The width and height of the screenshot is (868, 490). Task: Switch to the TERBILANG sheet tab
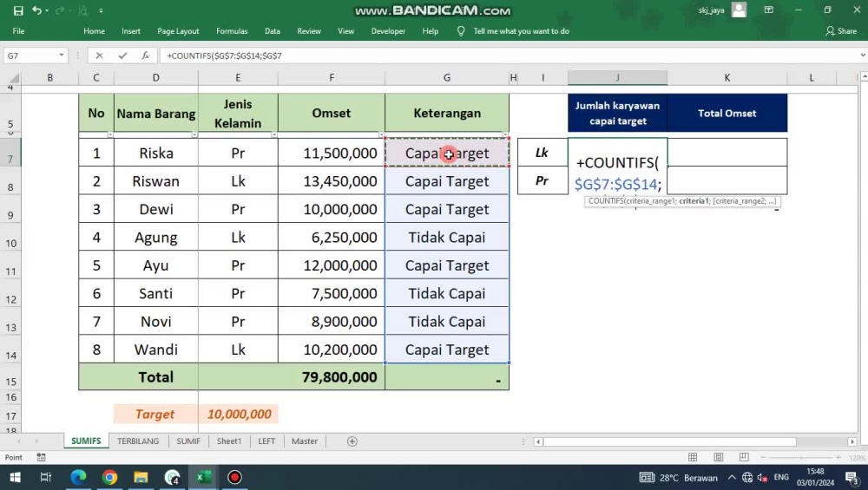click(138, 441)
